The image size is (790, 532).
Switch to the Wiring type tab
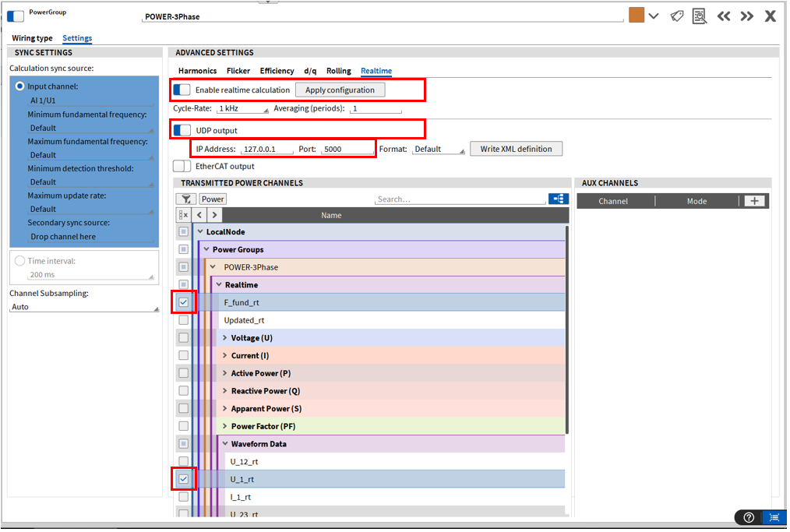(x=32, y=38)
